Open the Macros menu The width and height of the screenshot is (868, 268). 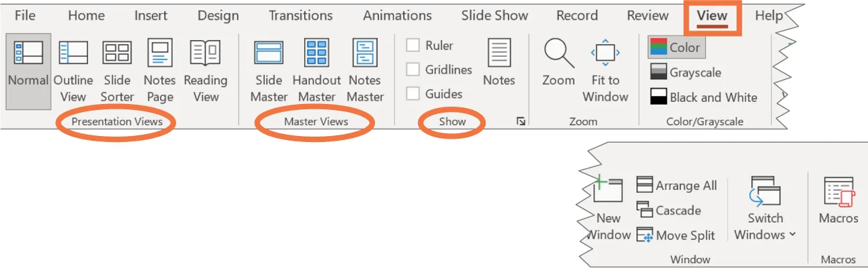839,200
